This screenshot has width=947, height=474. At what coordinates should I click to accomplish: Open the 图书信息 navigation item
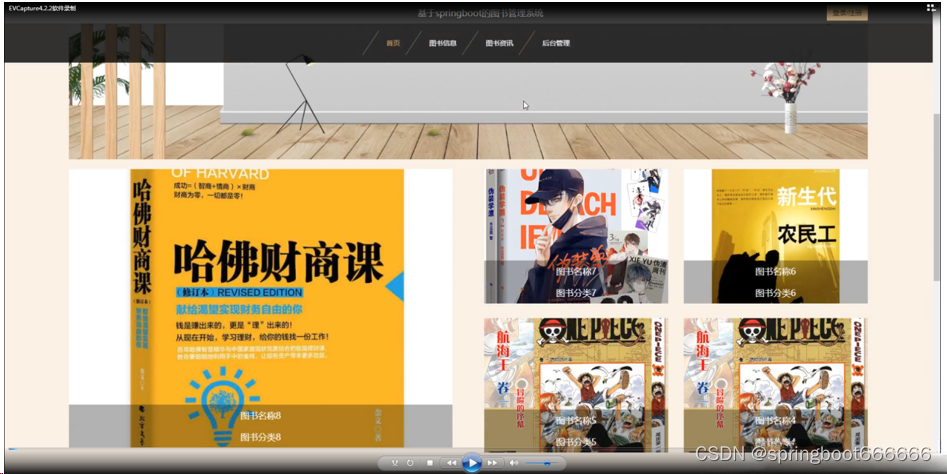[443, 43]
